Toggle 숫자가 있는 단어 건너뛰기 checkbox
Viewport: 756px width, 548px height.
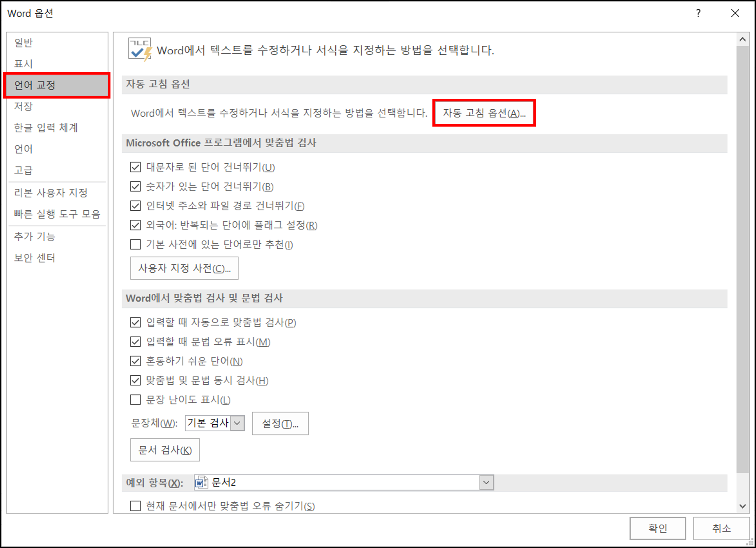coord(135,186)
